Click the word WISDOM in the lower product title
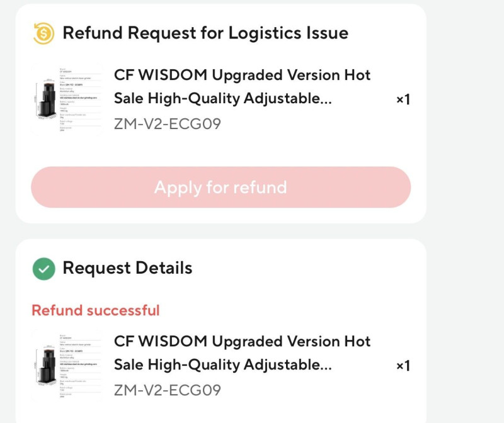 point(173,342)
